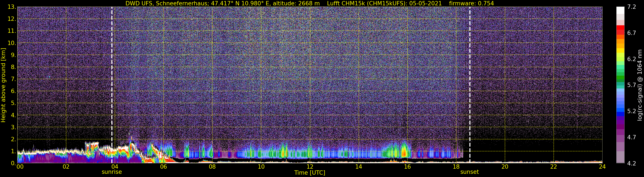Click the '00' time axis tick label
The image size is (644, 177).
(20, 167)
